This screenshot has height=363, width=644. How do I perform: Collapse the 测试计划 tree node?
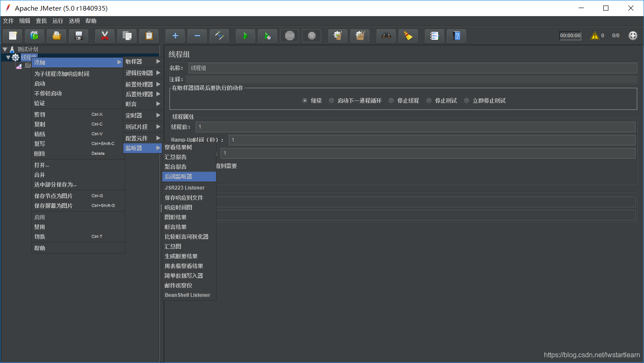point(5,50)
